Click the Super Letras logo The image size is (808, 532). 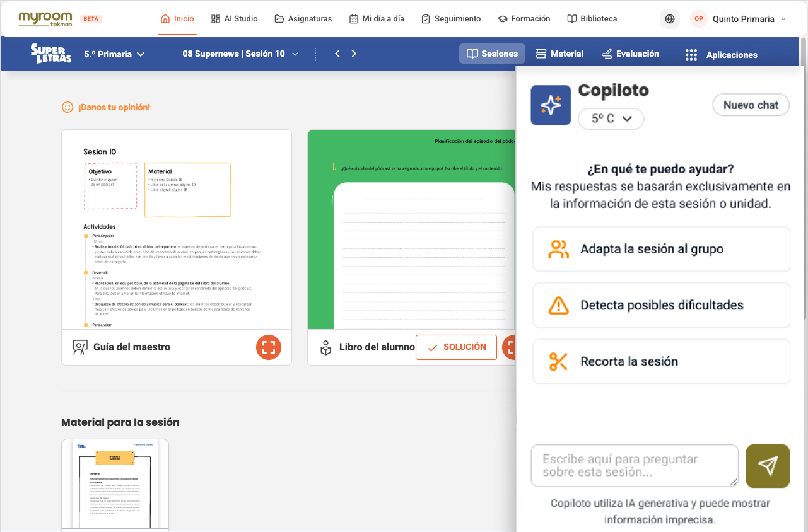[x=50, y=54]
